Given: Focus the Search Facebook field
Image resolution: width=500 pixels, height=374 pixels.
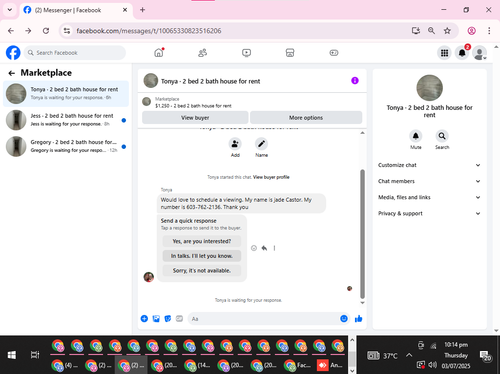Looking at the screenshot, I should coord(75,53).
